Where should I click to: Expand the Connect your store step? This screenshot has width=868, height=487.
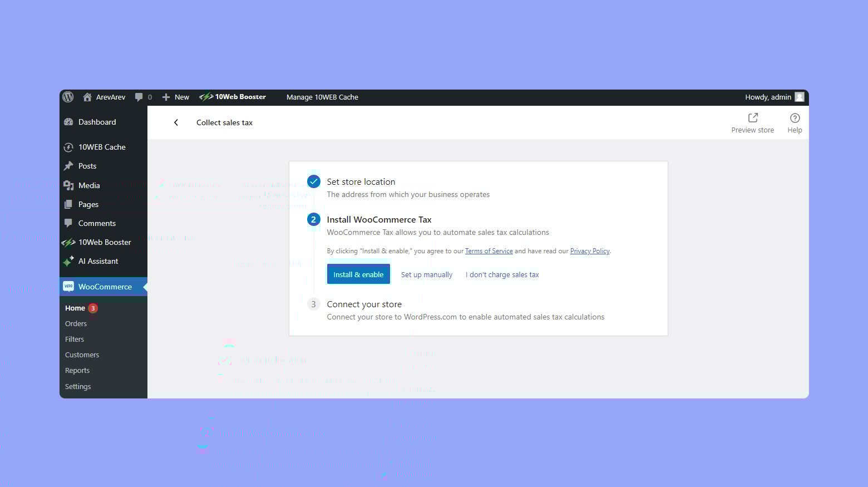(x=364, y=304)
